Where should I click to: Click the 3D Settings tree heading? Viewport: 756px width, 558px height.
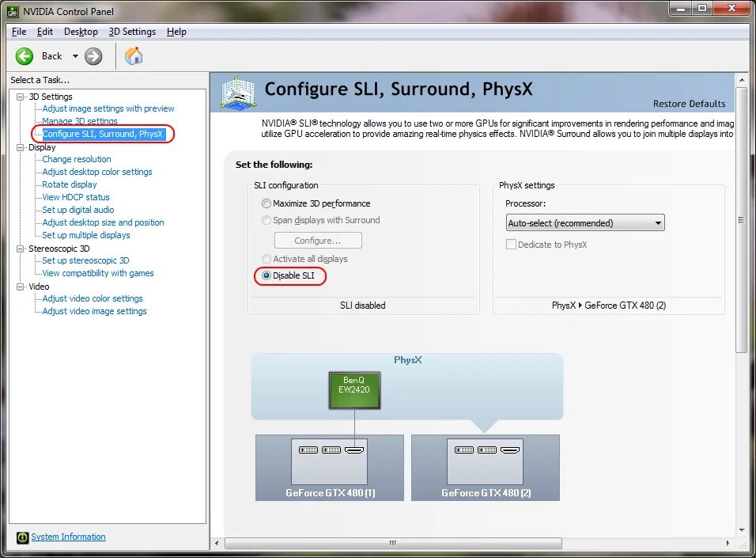pyautogui.click(x=50, y=97)
